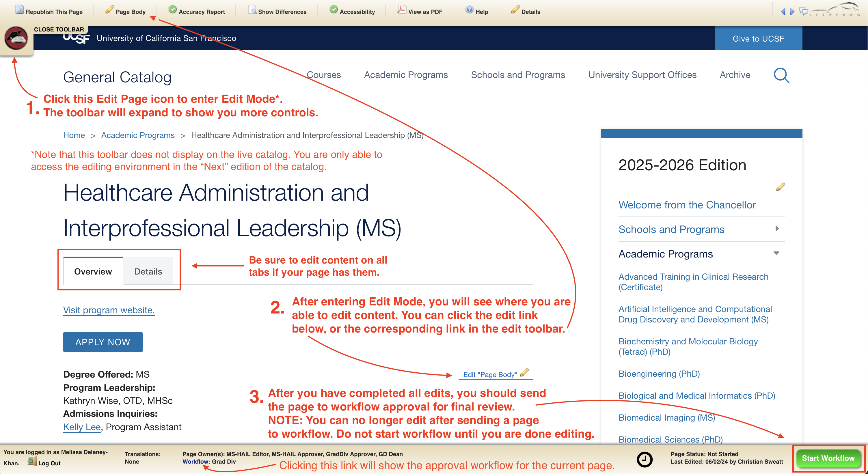Select the Overview tab

coord(93,272)
